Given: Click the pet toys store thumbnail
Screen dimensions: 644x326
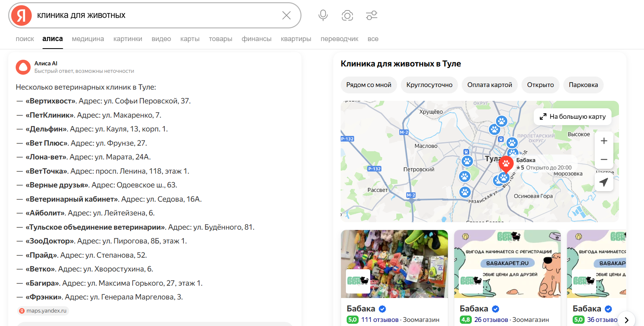Looking at the screenshot, I should pyautogui.click(x=394, y=264).
